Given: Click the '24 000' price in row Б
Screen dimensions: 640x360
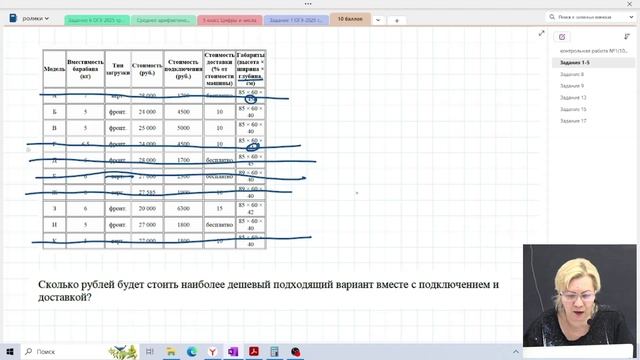Looking at the screenshot, I should click(147, 112).
